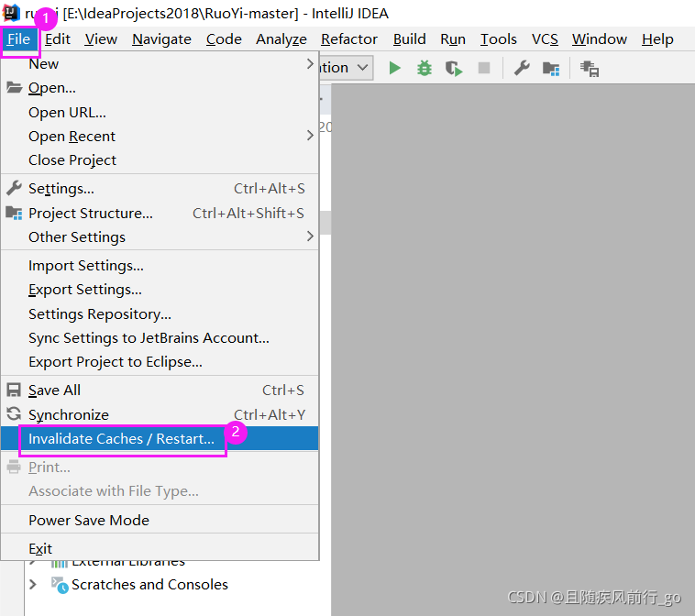The height and width of the screenshot is (616, 695).
Task: Start the Debug bug icon
Action: (425, 68)
